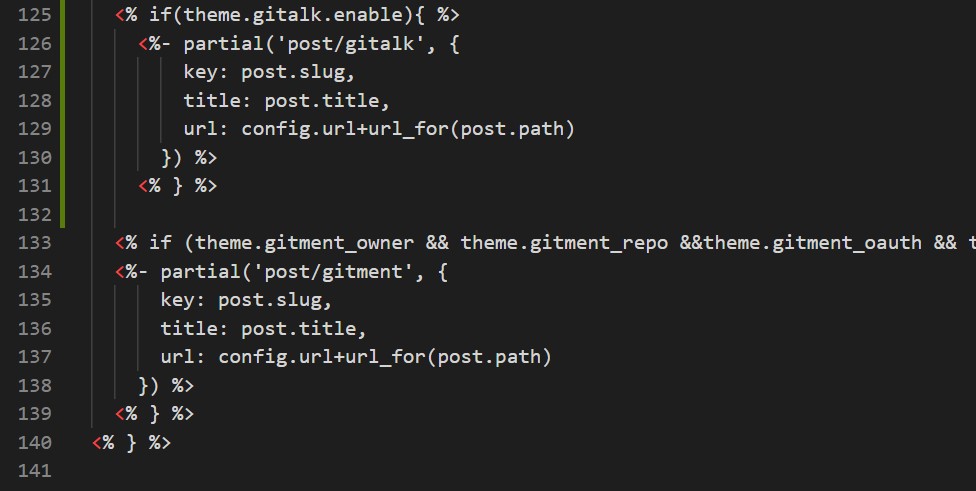Click theme.gitment_owner in line 133
The height and width of the screenshot is (491, 976).
click(304, 243)
